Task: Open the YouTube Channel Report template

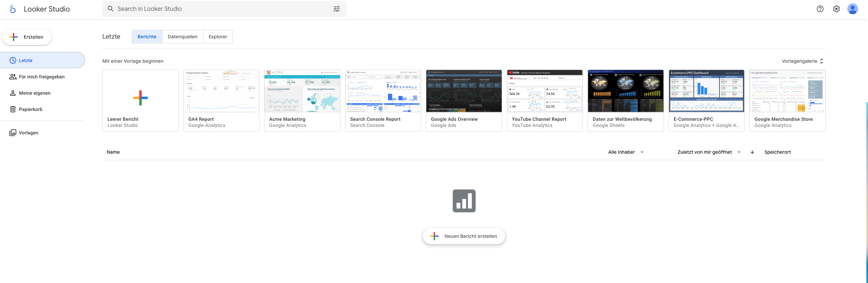Action: (x=545, y=100)
